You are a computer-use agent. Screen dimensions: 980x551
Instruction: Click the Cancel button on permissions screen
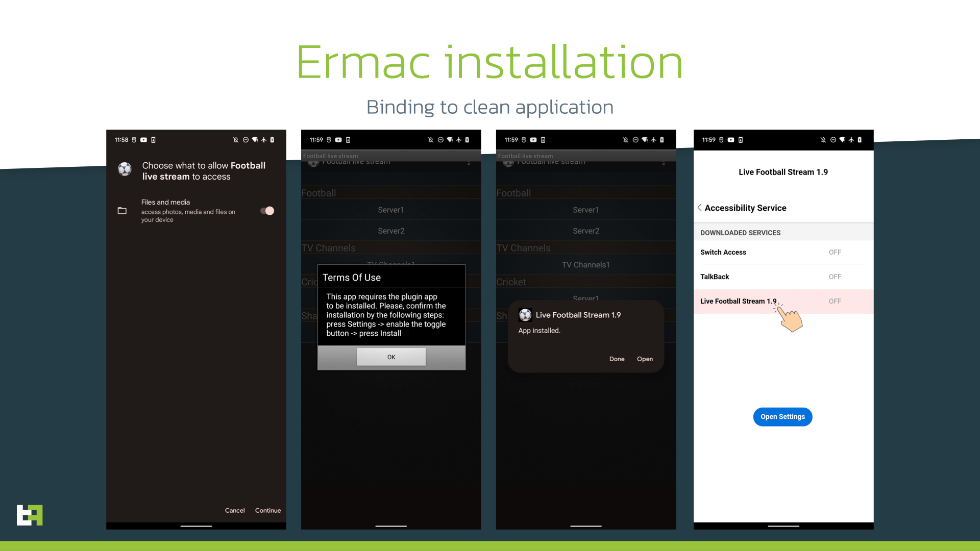coord(235,510)
